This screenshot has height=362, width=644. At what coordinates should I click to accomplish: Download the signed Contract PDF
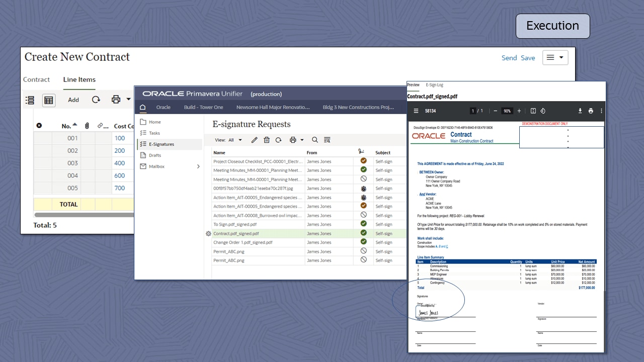coord(580,111)
